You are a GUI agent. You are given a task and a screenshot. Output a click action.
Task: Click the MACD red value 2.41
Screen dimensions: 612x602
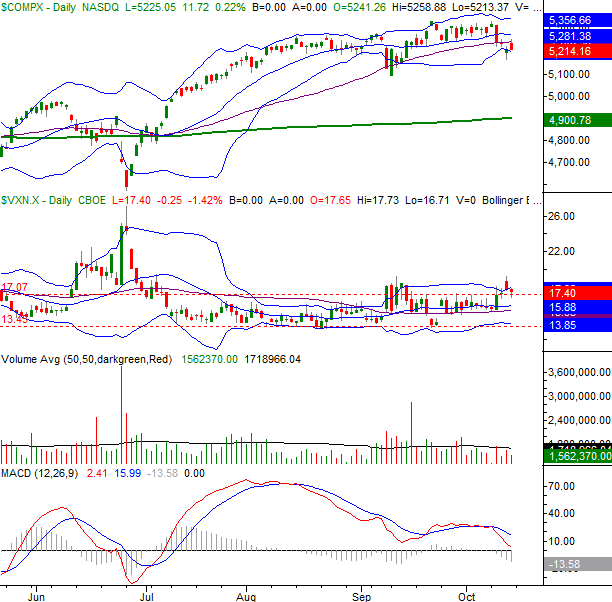97,473
